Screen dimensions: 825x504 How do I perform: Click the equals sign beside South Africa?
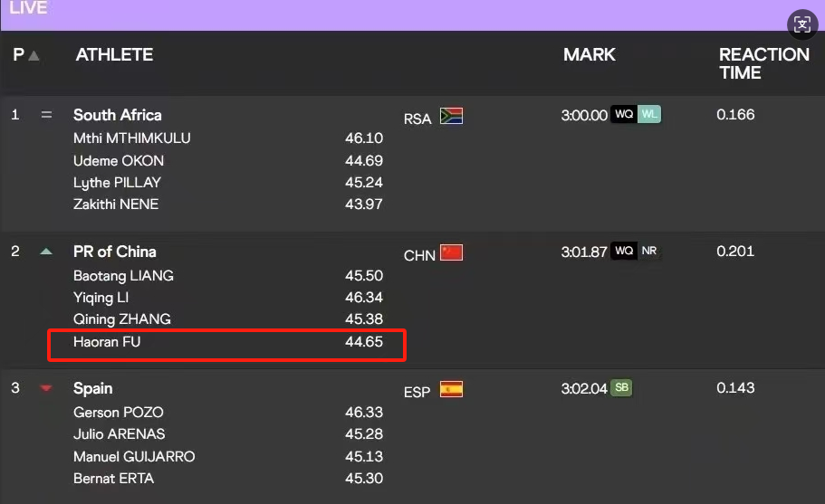pos(46,115)
